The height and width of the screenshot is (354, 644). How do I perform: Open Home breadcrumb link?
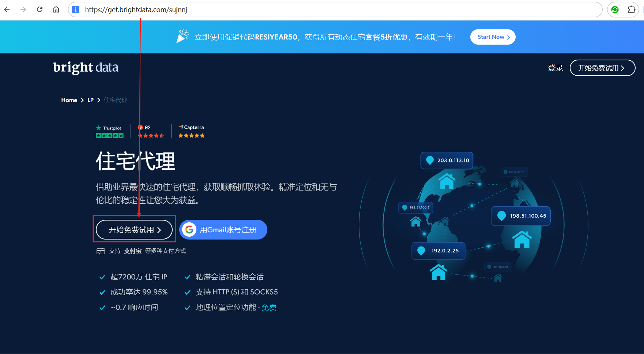69,100
